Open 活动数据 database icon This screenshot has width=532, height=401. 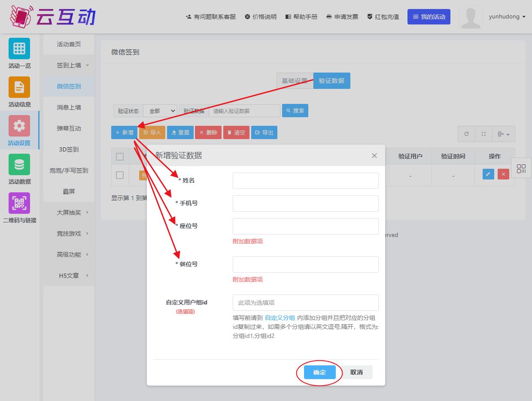point(19,164)
